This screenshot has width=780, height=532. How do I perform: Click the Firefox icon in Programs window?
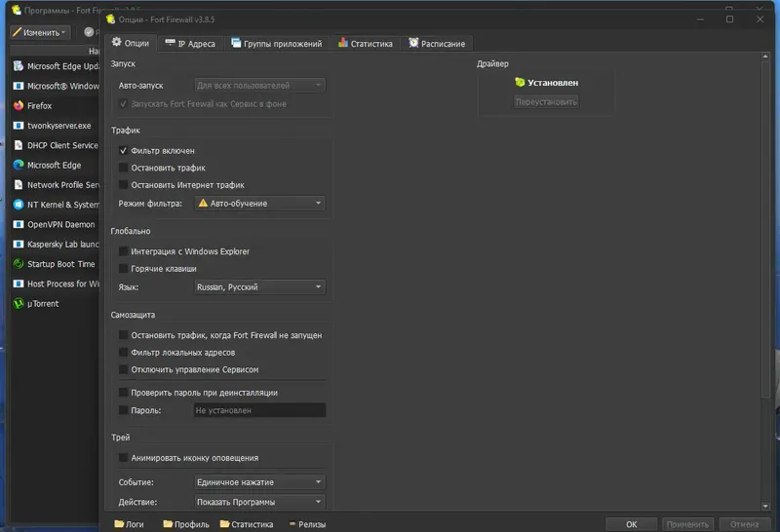click(19, 105)
